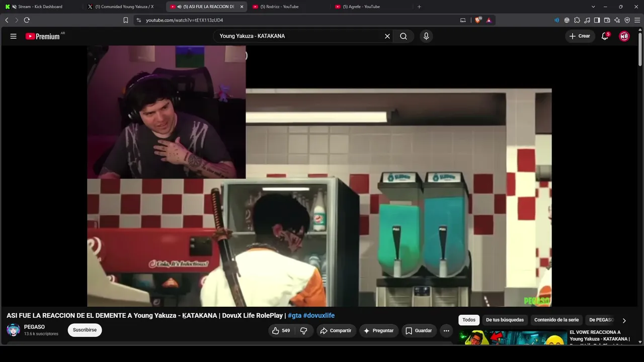Open YouTube notifications bell
644x362 pixels.
click(605, 36)
